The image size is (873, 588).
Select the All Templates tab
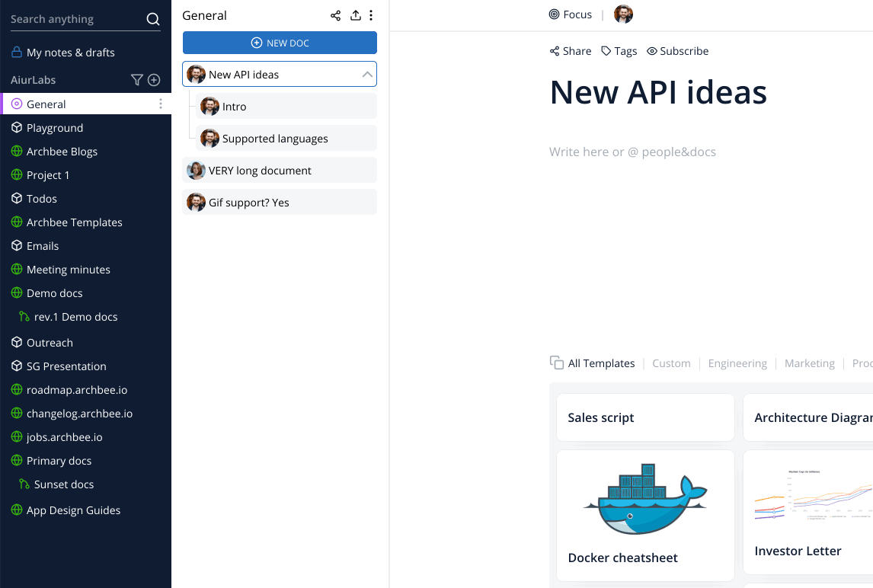[x=592, y=363]
